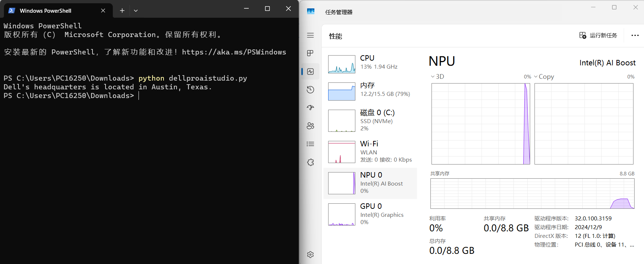Click the large NPU heading
The image size is (644, 264).
(442, 61)
